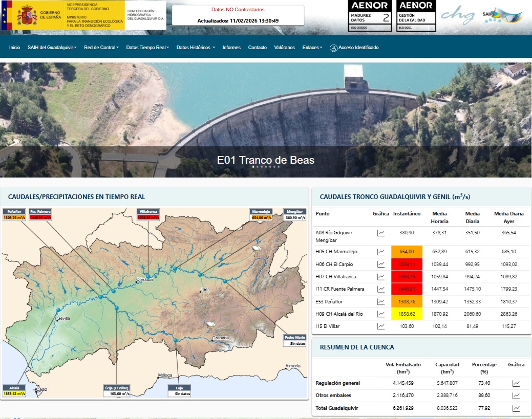The image size is (532, 419).
Task: Show chart for H06 CH El Carpio
Action: click(380, 264)
